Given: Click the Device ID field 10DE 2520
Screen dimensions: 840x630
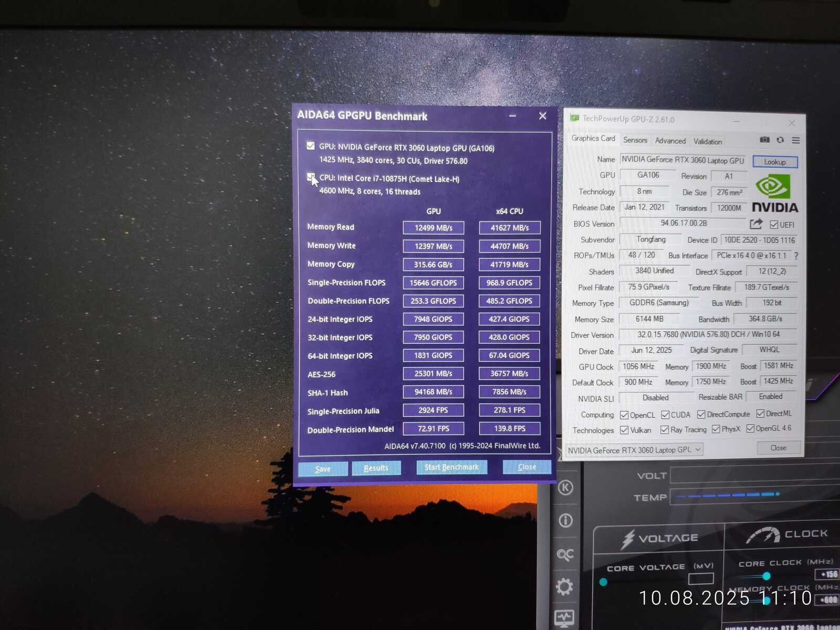Looking at the screenshot, I should (759, 240).
